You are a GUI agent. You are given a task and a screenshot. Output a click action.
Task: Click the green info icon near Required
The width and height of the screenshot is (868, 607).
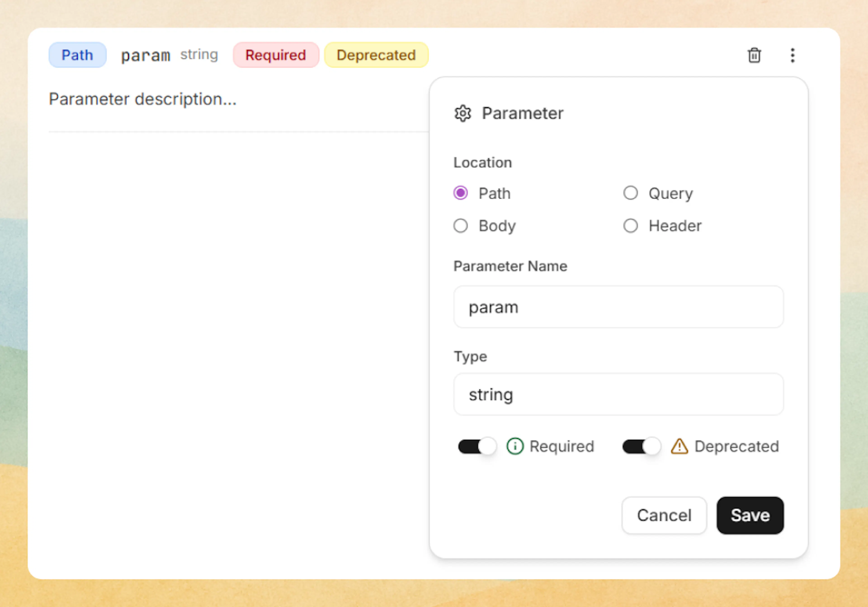(x=515, y=446)
